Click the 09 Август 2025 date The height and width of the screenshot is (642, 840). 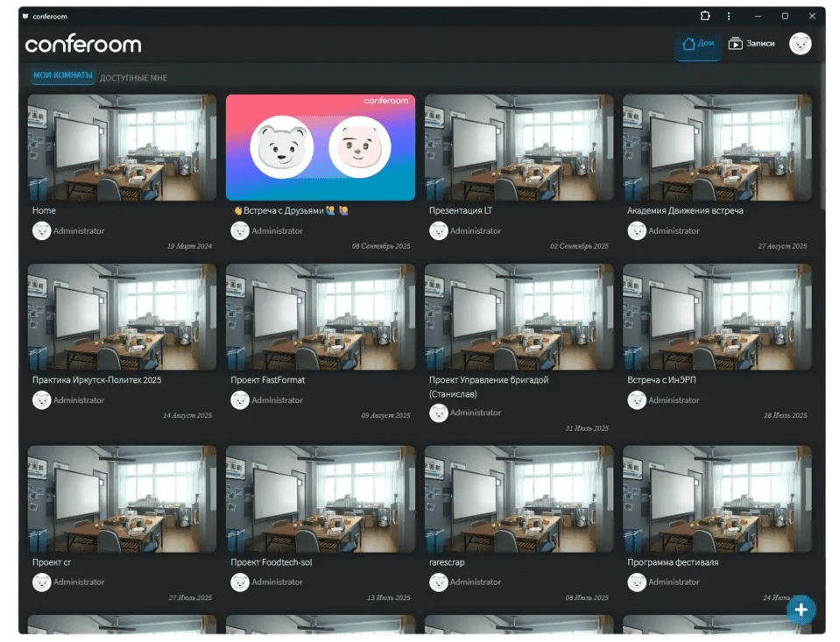[385, 415]
